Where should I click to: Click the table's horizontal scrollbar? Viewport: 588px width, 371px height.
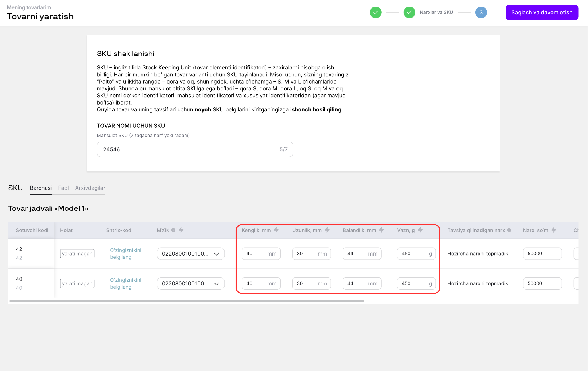(187, 301)
